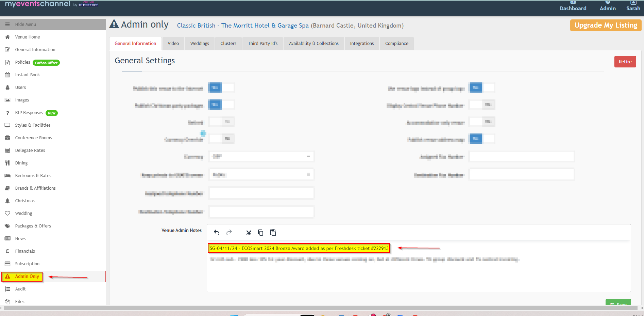Click the green Save button
Screen dimensions: 644x316
[x=618, y=302]
